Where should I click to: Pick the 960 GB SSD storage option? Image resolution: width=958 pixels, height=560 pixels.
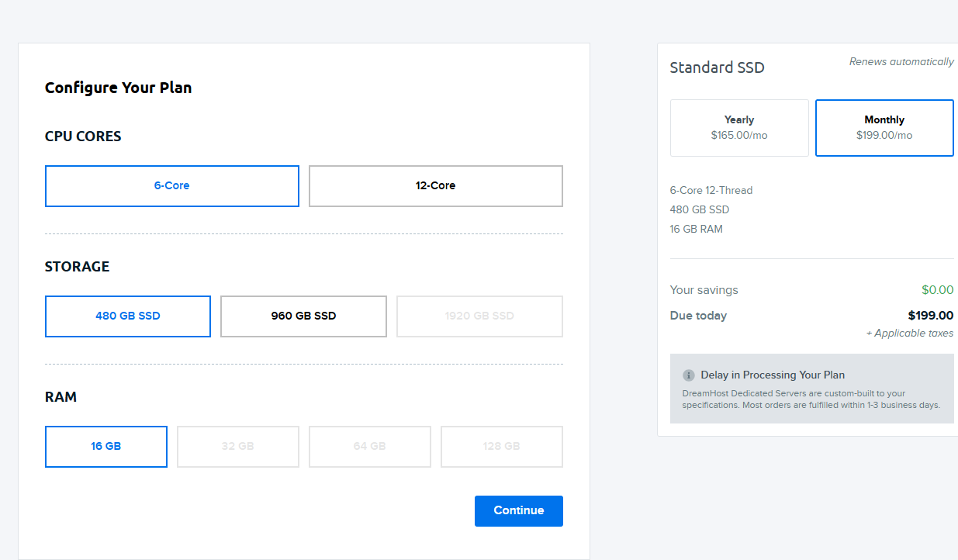[x=303, y=316]
